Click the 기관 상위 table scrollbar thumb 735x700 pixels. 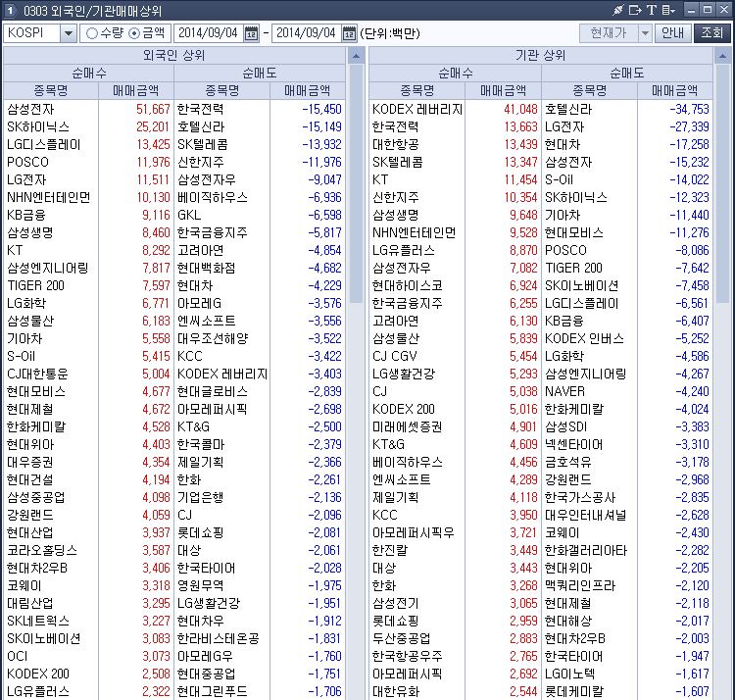(722, 183)
